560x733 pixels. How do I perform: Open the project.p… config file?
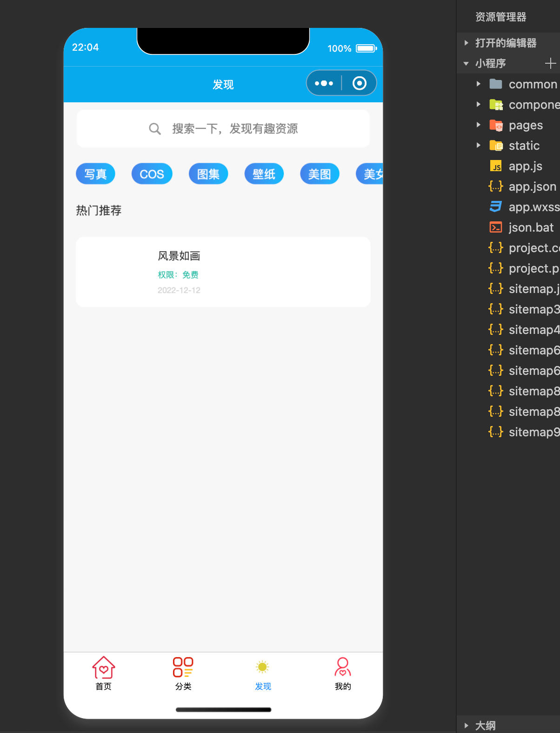[534, 268]
